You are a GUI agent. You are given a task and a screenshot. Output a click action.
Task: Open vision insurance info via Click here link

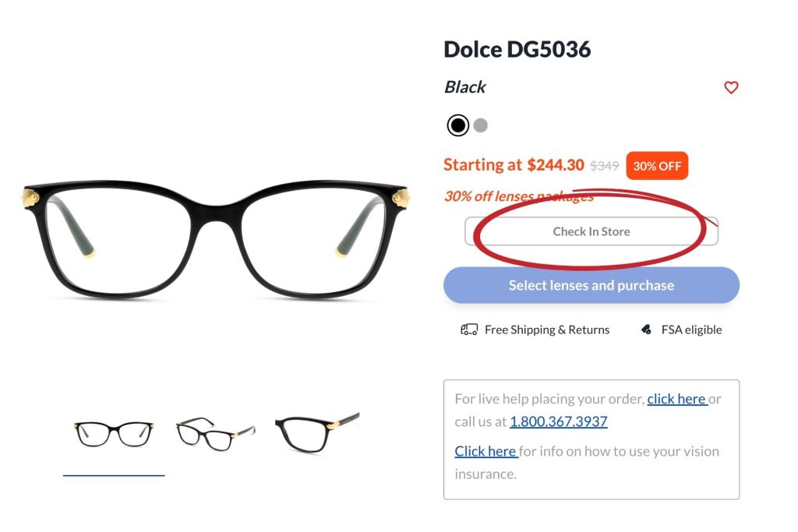pos(485,450)
